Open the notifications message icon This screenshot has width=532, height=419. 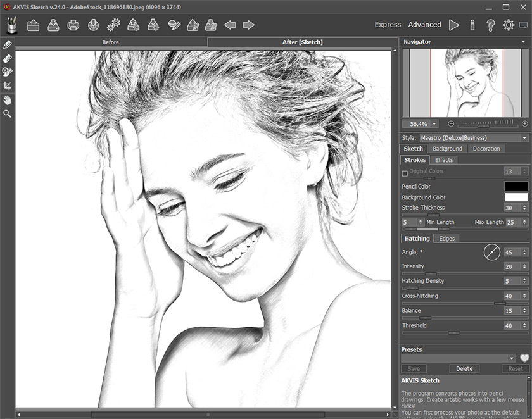524,25
